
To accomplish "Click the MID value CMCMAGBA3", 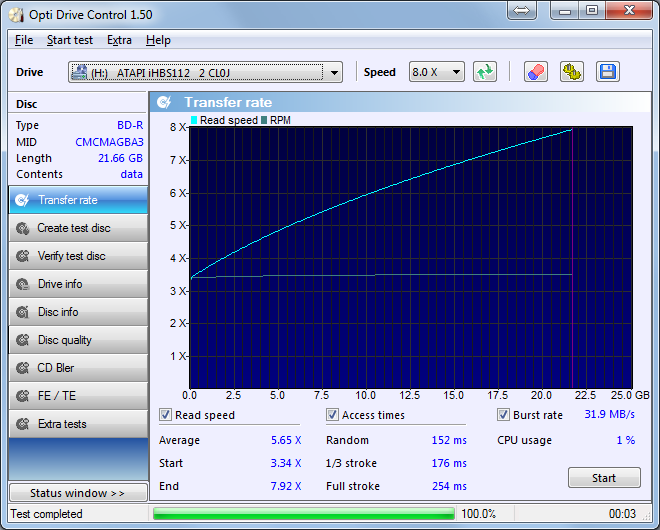I will [109, 142].
